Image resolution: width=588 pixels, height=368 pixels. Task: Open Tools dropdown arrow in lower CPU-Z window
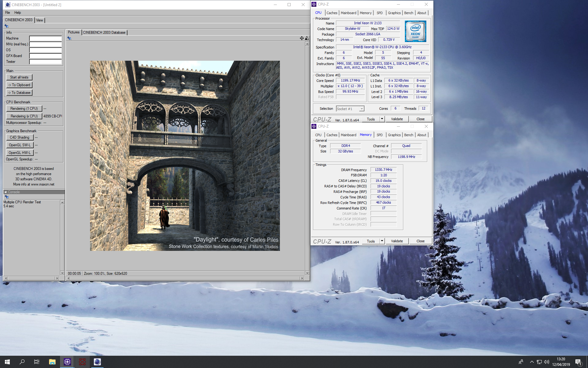tap(382, 241)
